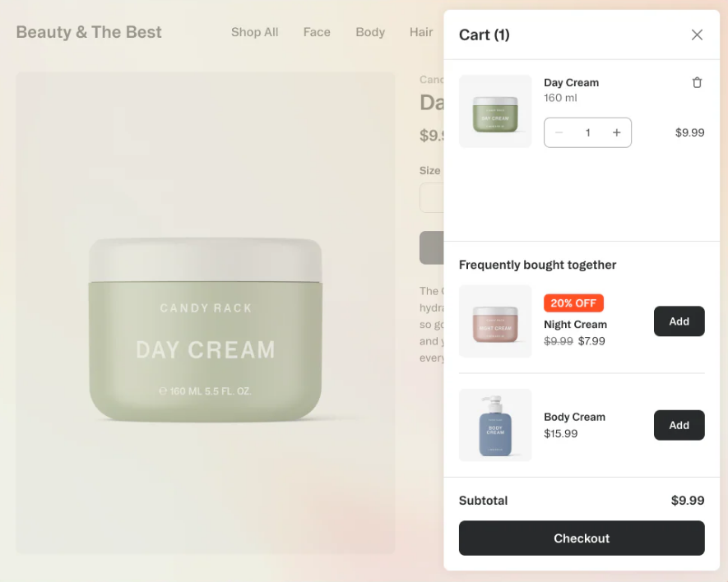The width and height of the screenshot is (728, 582).
Task: Click the large Day Cream product image
Action: [205, 313]
